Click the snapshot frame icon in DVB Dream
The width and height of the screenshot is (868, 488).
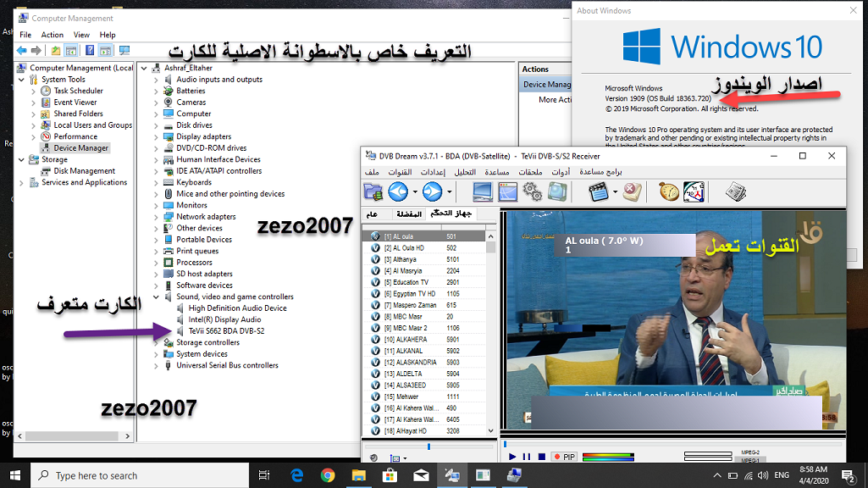(557, 191)
